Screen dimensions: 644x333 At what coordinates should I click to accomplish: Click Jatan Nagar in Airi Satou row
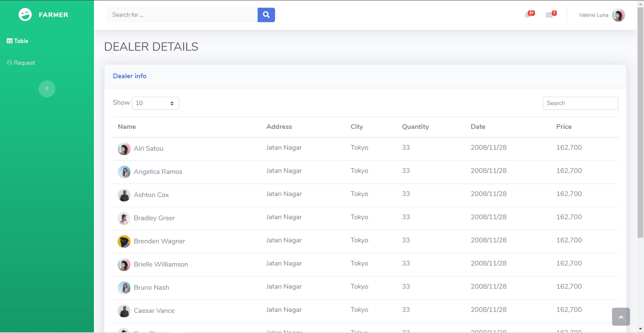point(284,148)
